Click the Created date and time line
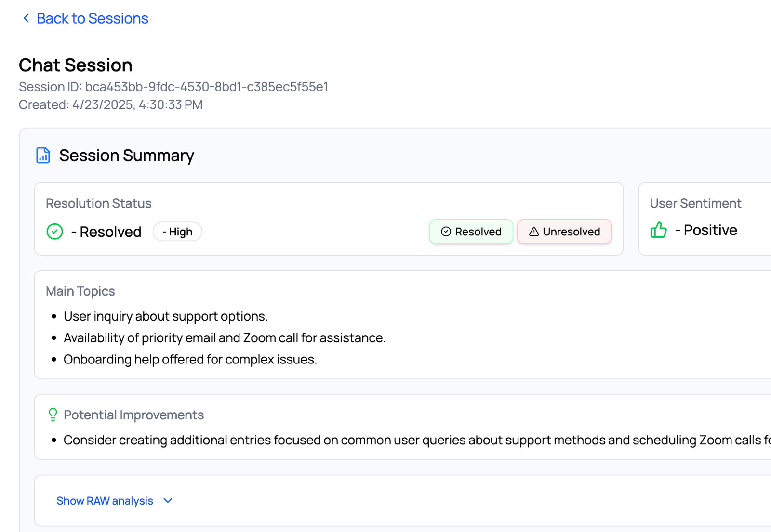The width and height of the screenshot is (771, 532). 110,105
